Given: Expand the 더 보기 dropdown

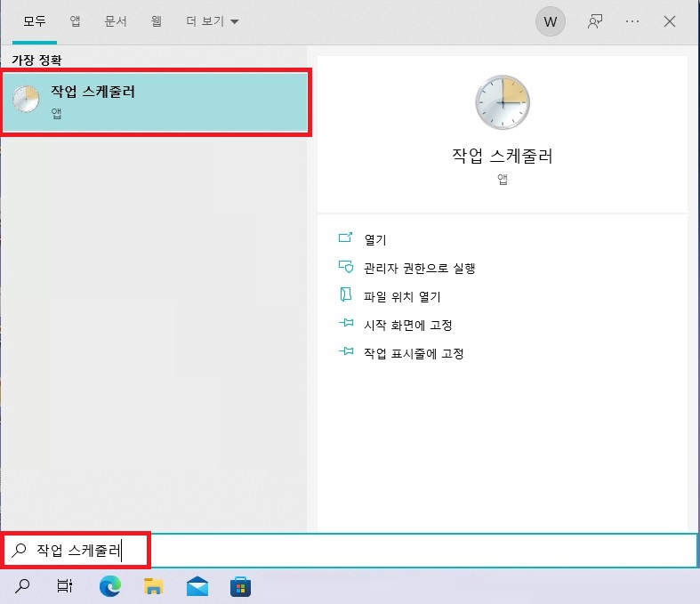Looking at the screenshot, I should [x=213, y=21].
